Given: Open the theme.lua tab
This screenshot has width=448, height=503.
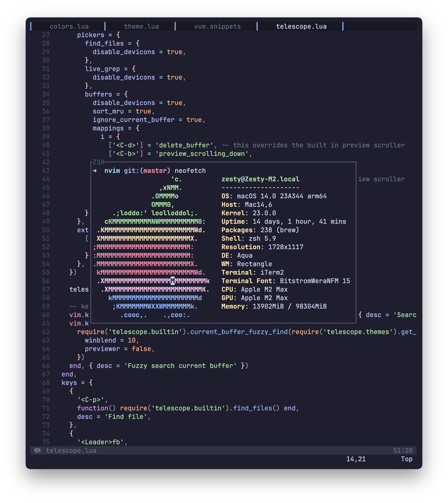Looking at the screenshot, I should tap(141, 26).
